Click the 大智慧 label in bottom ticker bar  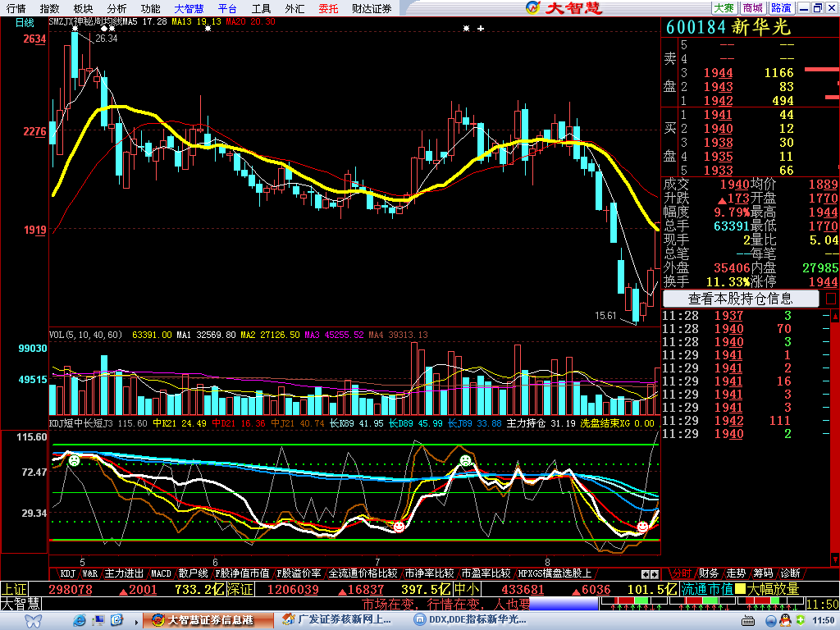click(21, 604)
